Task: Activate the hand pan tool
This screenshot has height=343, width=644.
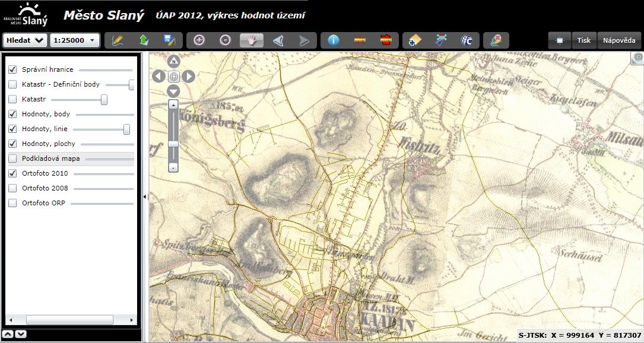Action: click(251, 40)
